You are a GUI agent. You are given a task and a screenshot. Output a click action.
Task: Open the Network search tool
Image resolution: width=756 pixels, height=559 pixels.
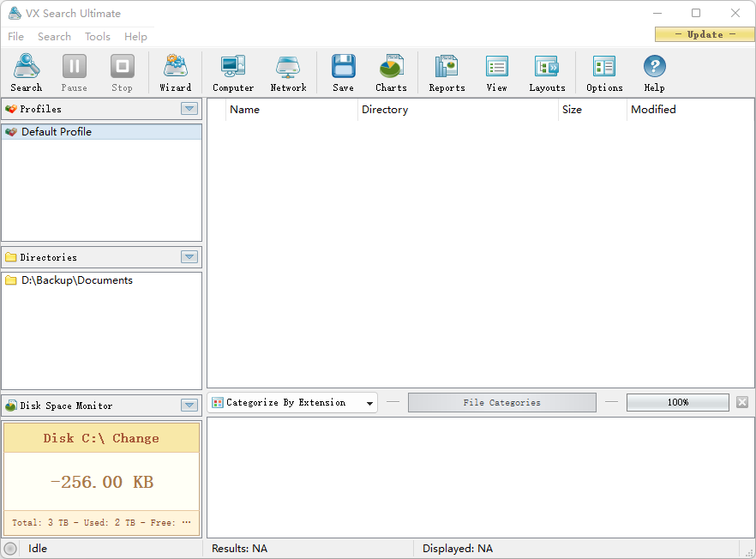click(x=288, y=73)
